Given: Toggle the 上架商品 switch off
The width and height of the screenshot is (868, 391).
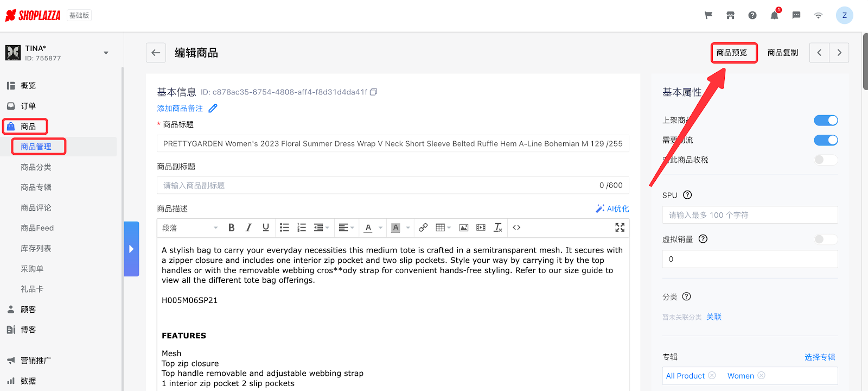Looking at the screenshot, I should (x=826, y=121).
